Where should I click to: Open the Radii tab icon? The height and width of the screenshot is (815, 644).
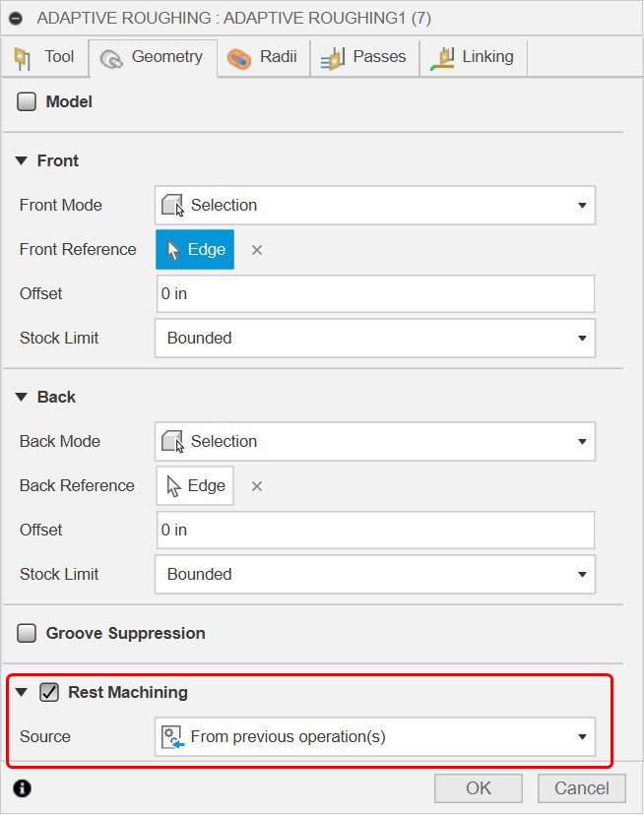239,57
